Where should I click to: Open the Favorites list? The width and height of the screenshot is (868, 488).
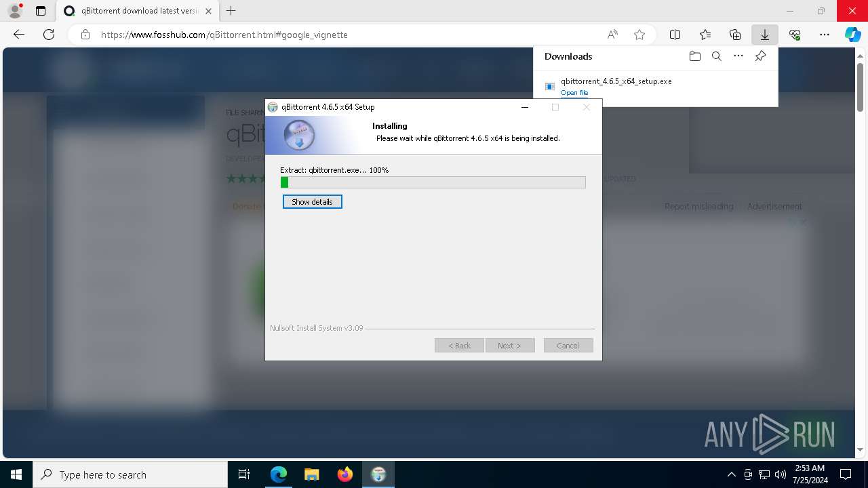tap(705, 35)
